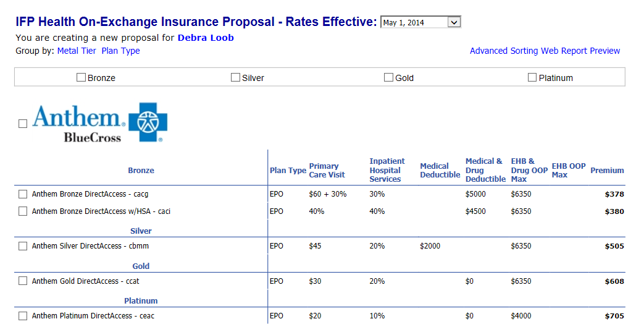This screenshot has height=332, width=644.
Task: Click the $608 premium value
Action: point(614,281)
